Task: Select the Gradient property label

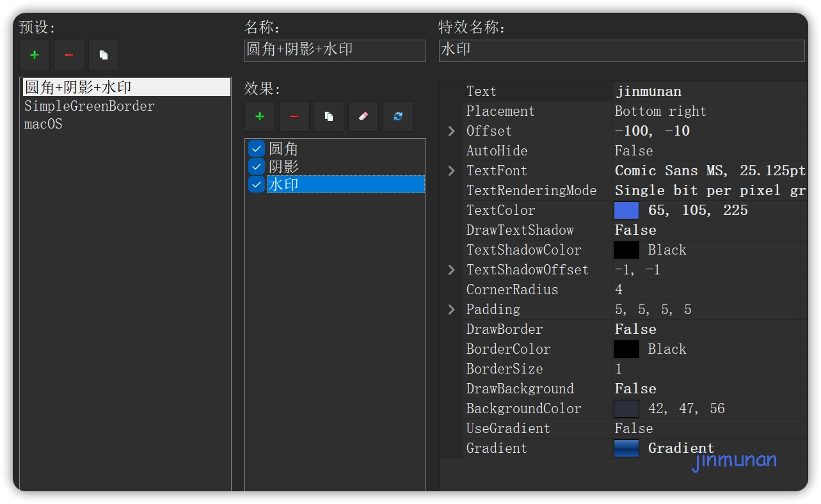Action: 497,448
